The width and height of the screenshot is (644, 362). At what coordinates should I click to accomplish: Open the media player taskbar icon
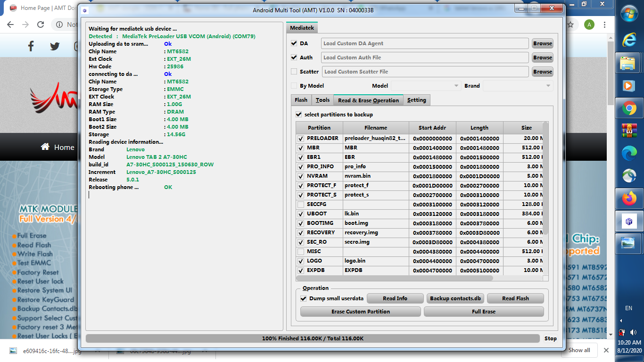(x=629, y=86)
